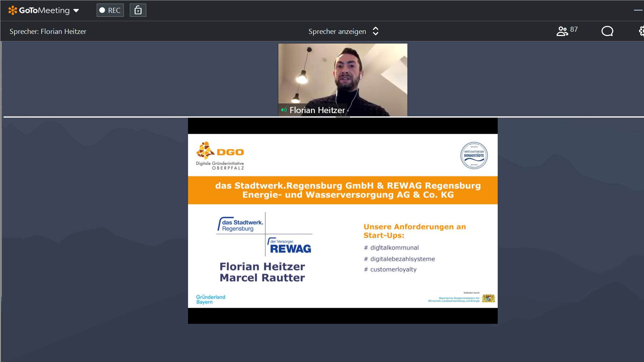This screenshot has height=362, width=644.
Task: Click the green speaker icon on webcam
Action: [x=284, y=110]
